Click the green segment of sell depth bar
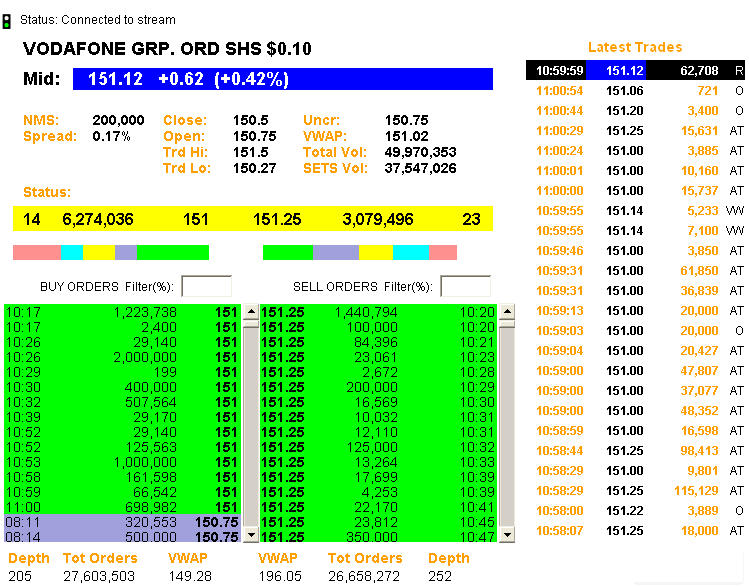749x586 pixels. point(288,252)
